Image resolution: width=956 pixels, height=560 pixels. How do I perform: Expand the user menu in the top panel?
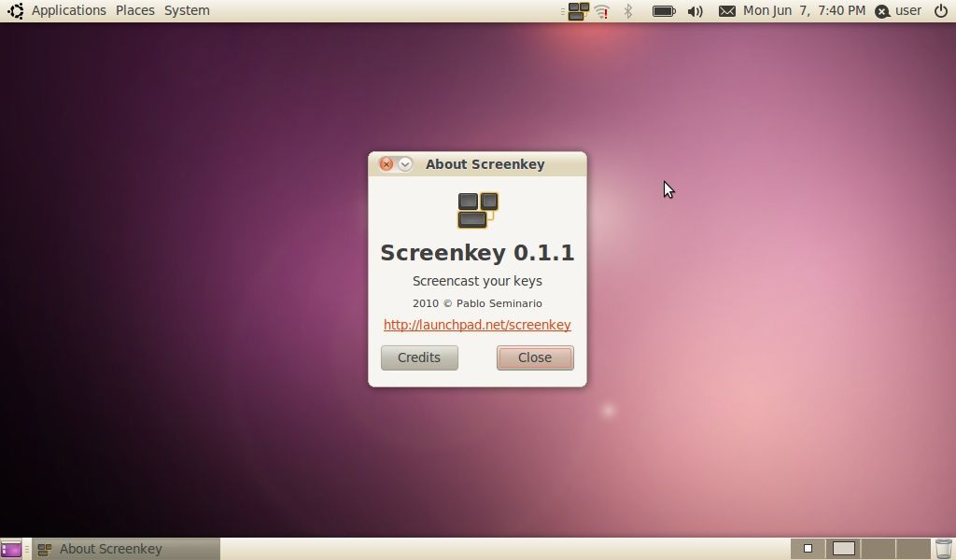click(x=898, y=10)
